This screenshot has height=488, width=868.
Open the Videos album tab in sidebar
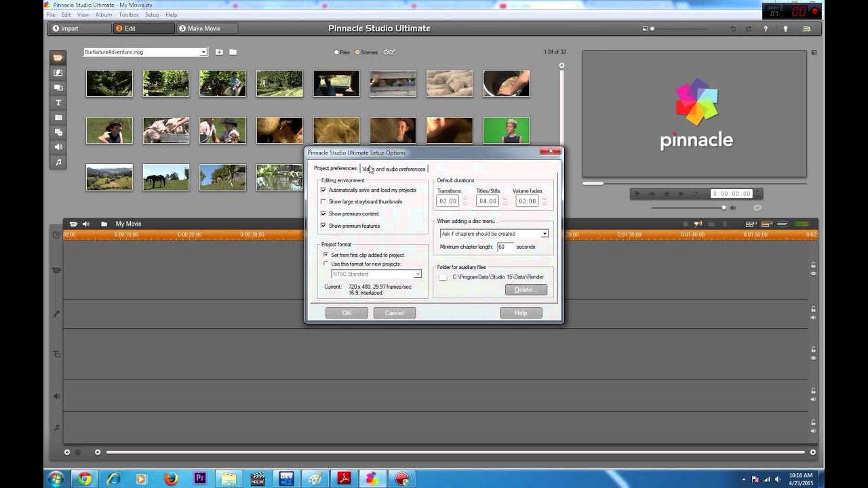(x=58, y=58)
